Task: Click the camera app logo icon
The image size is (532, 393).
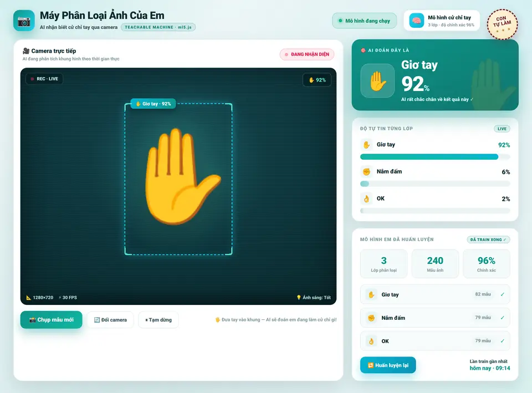Action: pyautogui.click(x=24, y=21)
